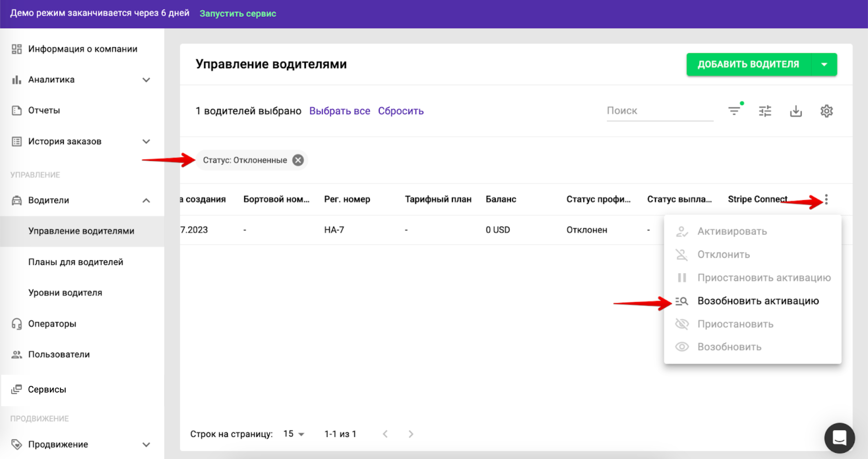The image size is (868, 459).
Task: Go to Операторы section
Action: (52, 323)
